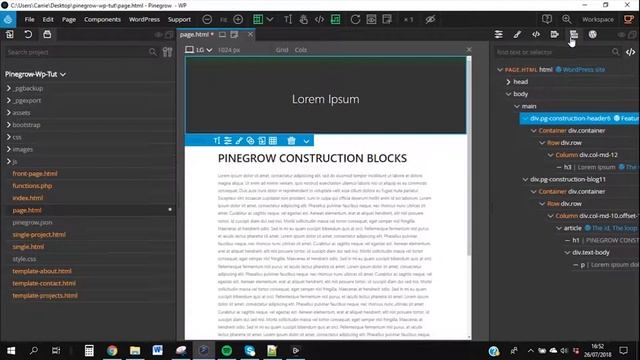Close the page.html tab

tap(250, 35)
